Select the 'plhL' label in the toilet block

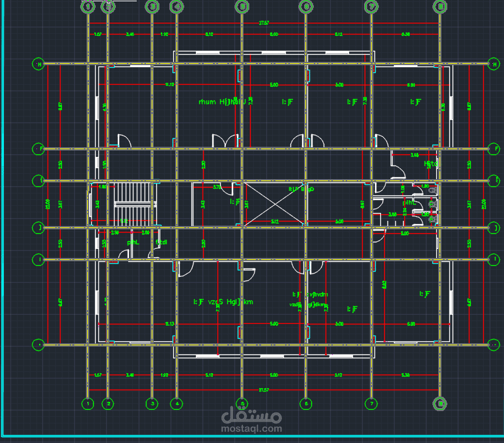(x=409, y=203)
